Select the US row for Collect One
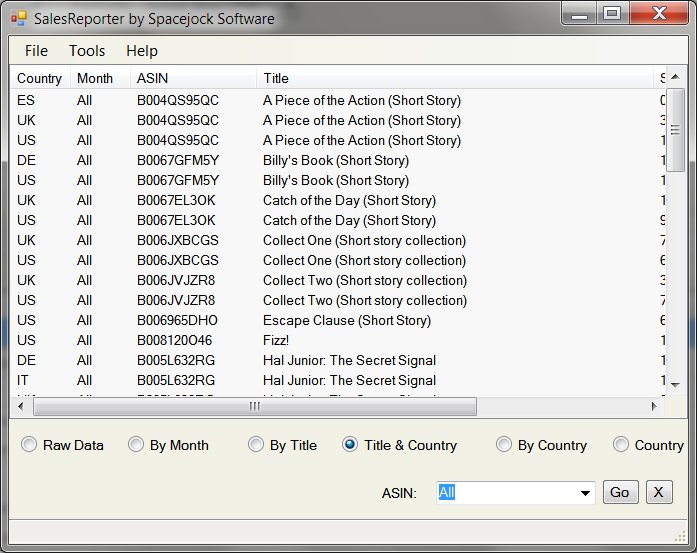Image resolution: width=697 pixels, height=553 pixels. pos(338,260)
